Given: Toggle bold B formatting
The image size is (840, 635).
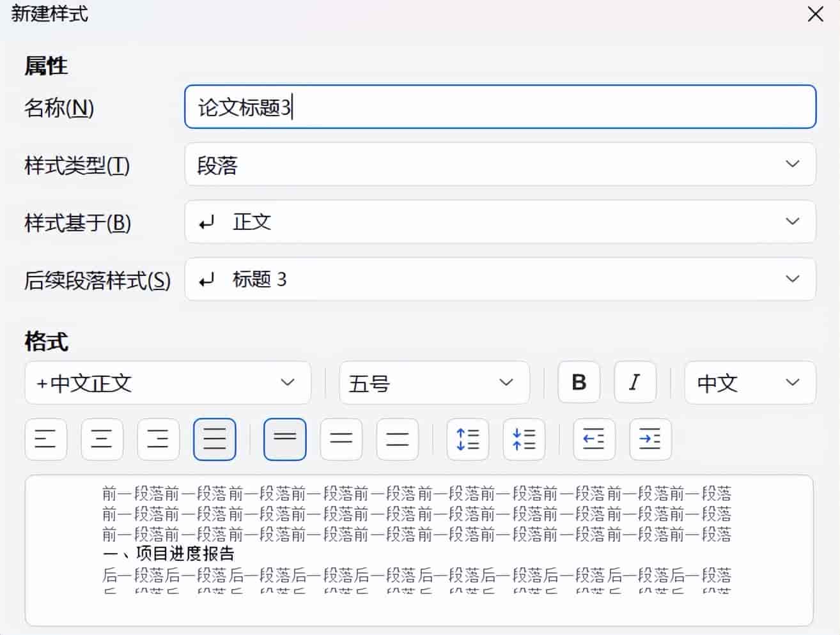Looking at the screenshot, I should [579, 383].
